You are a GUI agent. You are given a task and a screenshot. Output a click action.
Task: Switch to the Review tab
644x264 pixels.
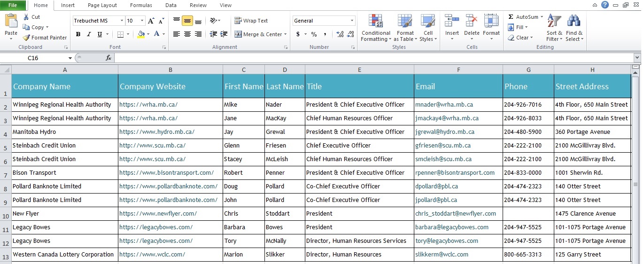pos(198,5)
